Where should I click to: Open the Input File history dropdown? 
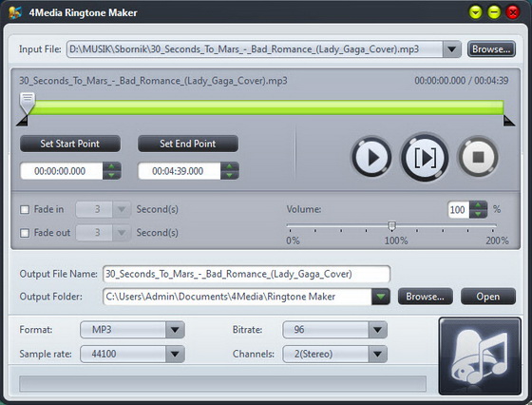[x=451, y=49]
